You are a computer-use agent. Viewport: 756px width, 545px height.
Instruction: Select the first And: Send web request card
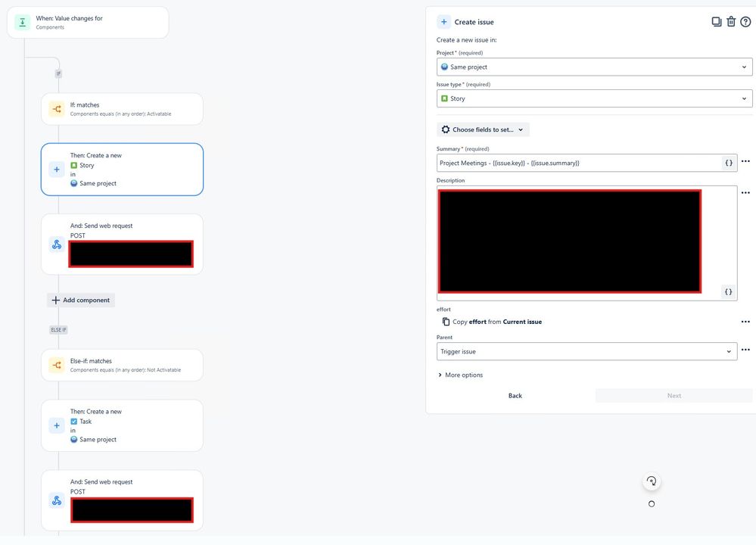[x=122, y=244]
